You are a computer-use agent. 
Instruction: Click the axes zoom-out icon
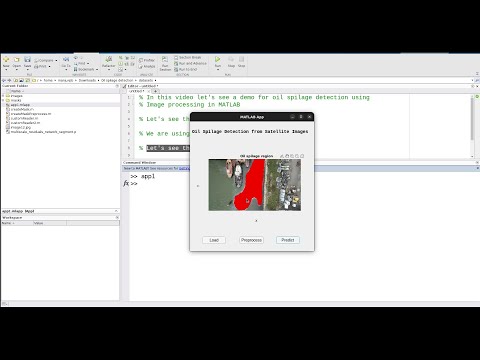pyautogui.click(x=297, y=156)
